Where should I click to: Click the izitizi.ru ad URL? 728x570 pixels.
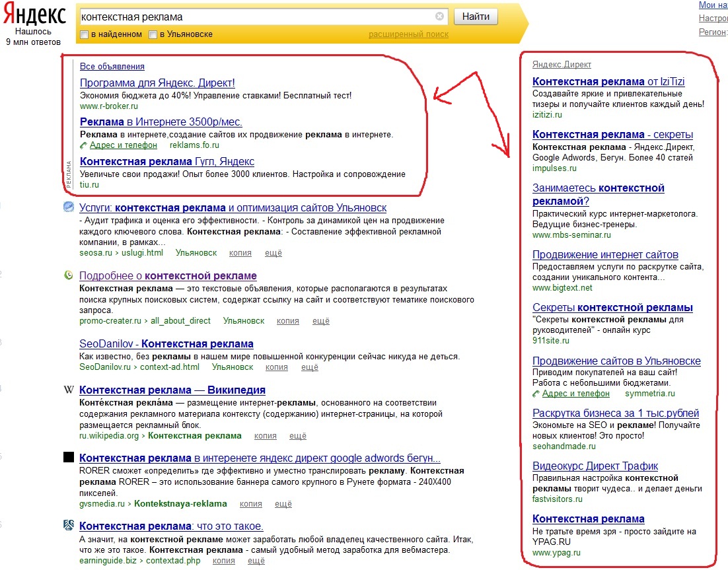point(547,115)
